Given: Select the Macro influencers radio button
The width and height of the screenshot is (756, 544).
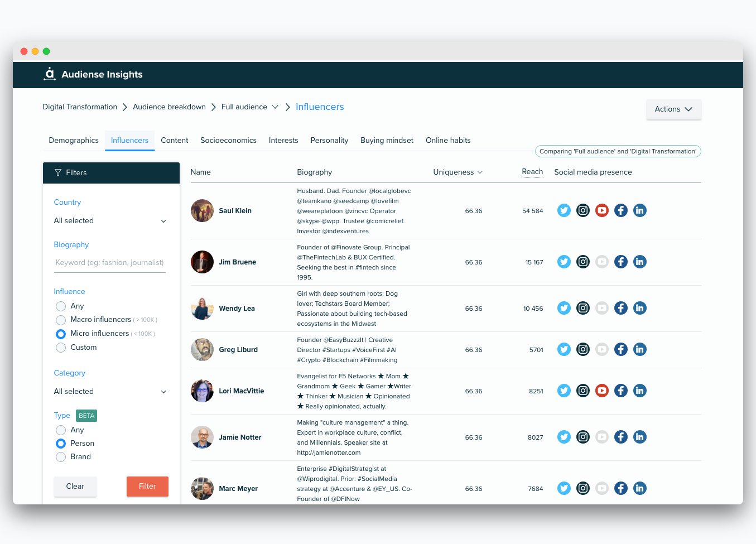Looking at the screenshot, I should [60, 320].
